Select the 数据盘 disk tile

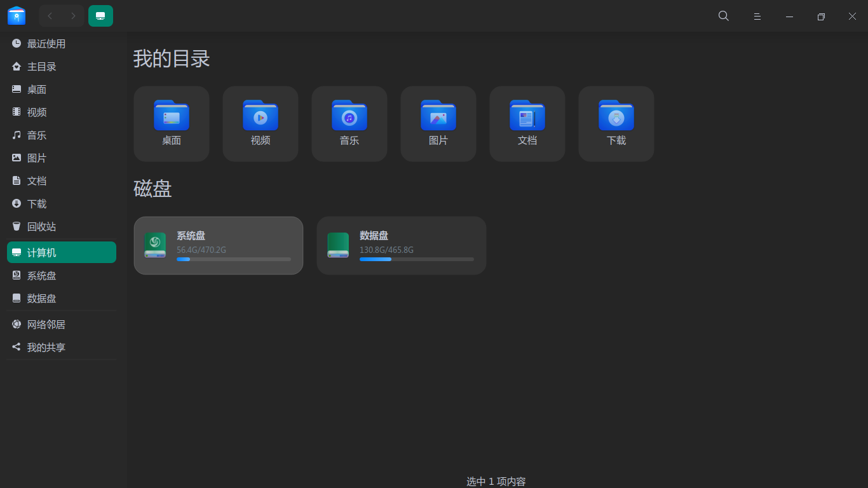[401, 245]
